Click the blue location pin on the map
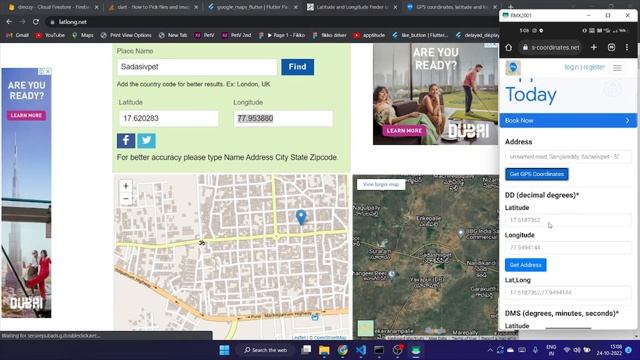This screenshot has height=360, width=640. point(301,217)
